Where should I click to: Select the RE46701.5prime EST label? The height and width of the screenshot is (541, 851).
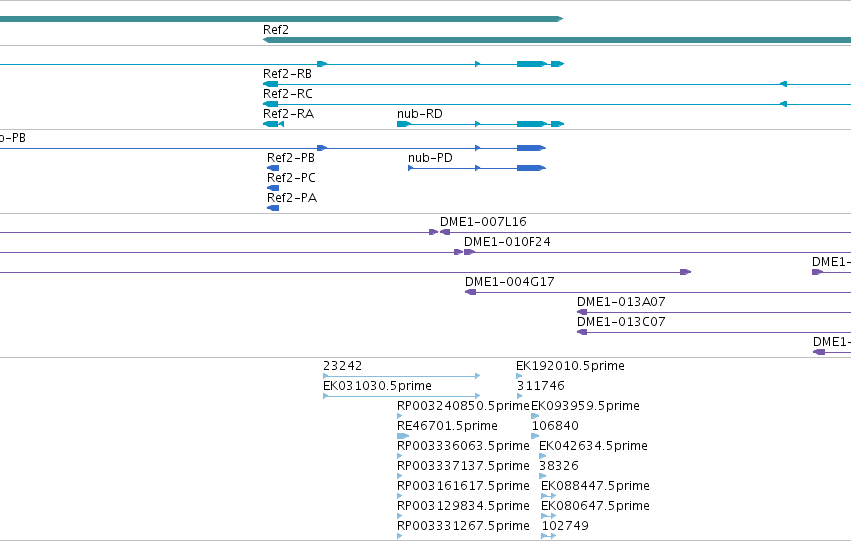(447, 427)
